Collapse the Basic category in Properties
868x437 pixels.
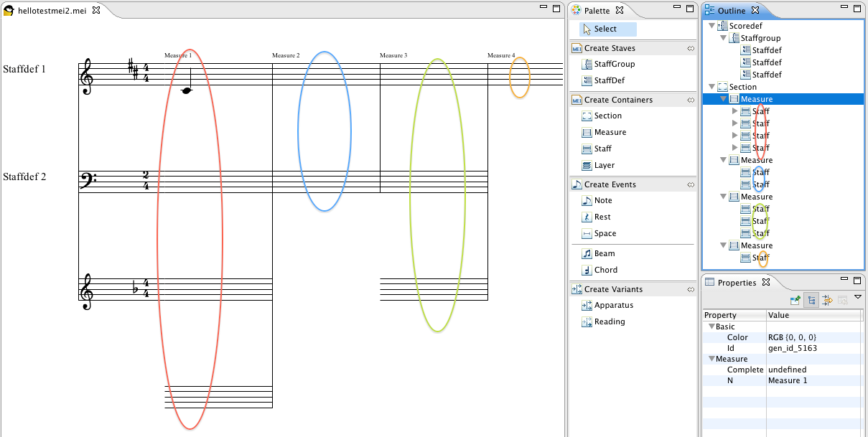(x=711, y=327)
